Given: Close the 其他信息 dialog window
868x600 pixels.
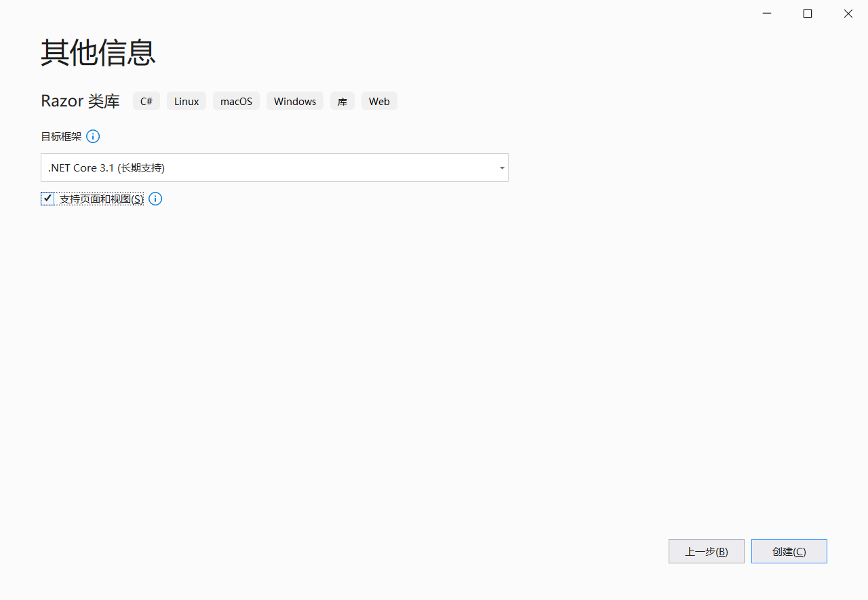Looking at the screenshot, I should click(x=848, y=14).
